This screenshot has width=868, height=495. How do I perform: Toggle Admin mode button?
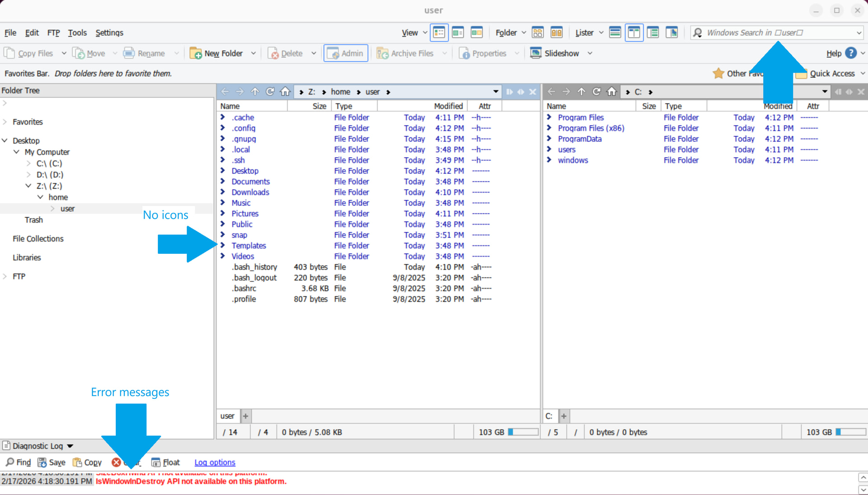pyautogui.click(x=345, y=53)
